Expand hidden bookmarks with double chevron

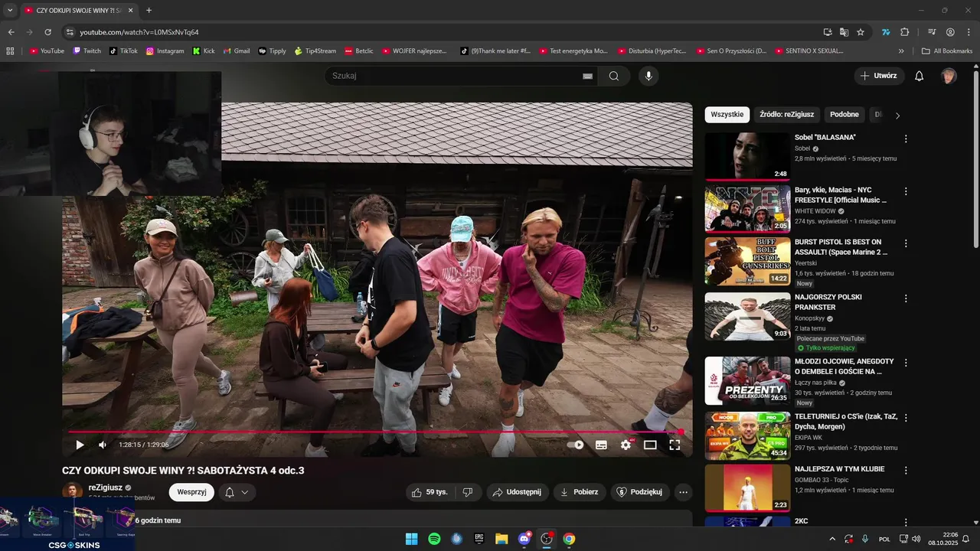(901, 51)
